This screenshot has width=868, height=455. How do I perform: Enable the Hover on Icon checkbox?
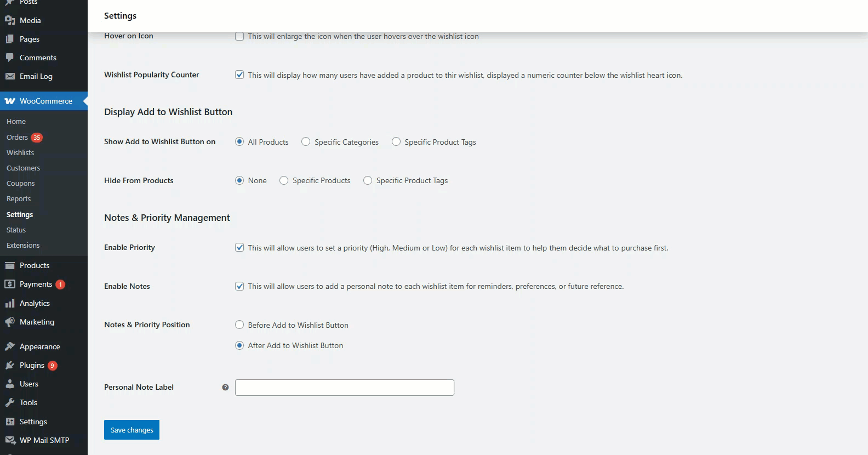239,36
